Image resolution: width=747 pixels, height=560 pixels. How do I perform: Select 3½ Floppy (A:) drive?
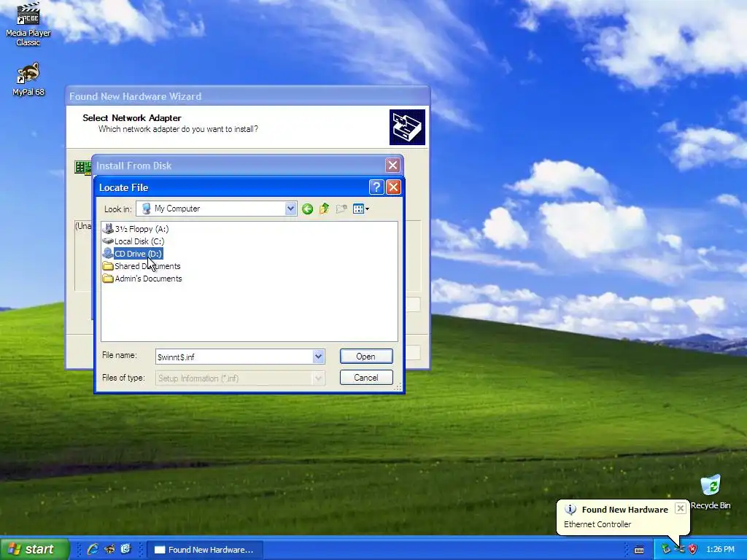point(136,229)
